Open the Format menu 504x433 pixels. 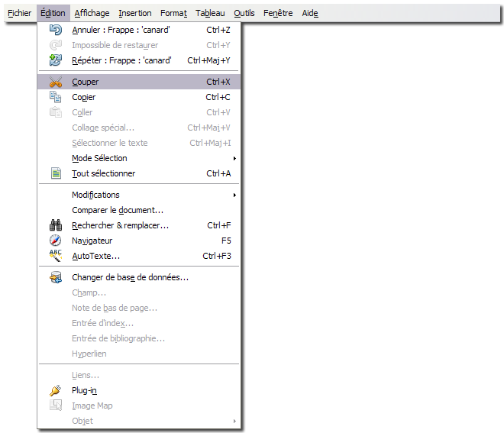(x=173, y=13)
